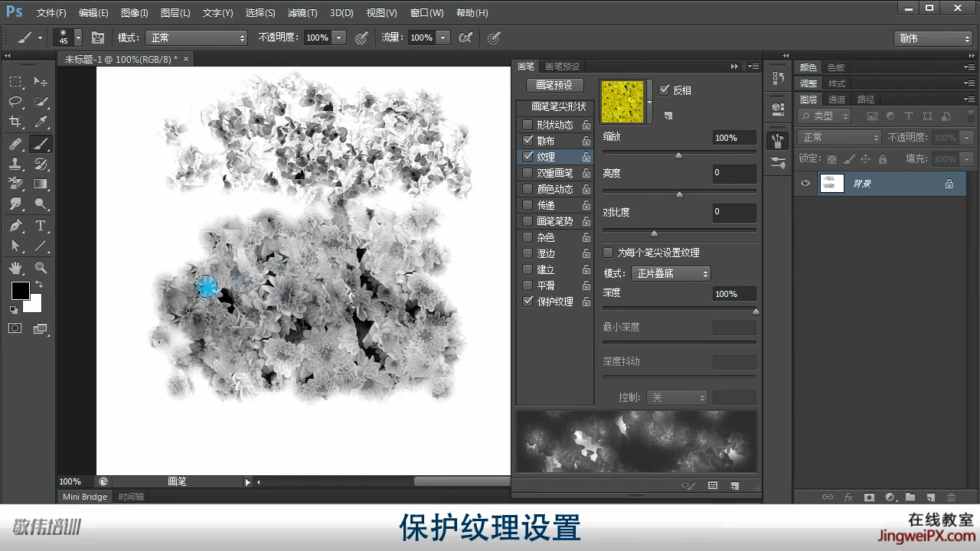Select the Zoom tool
The height and width of the screenshot is (551, 980).
41,268
